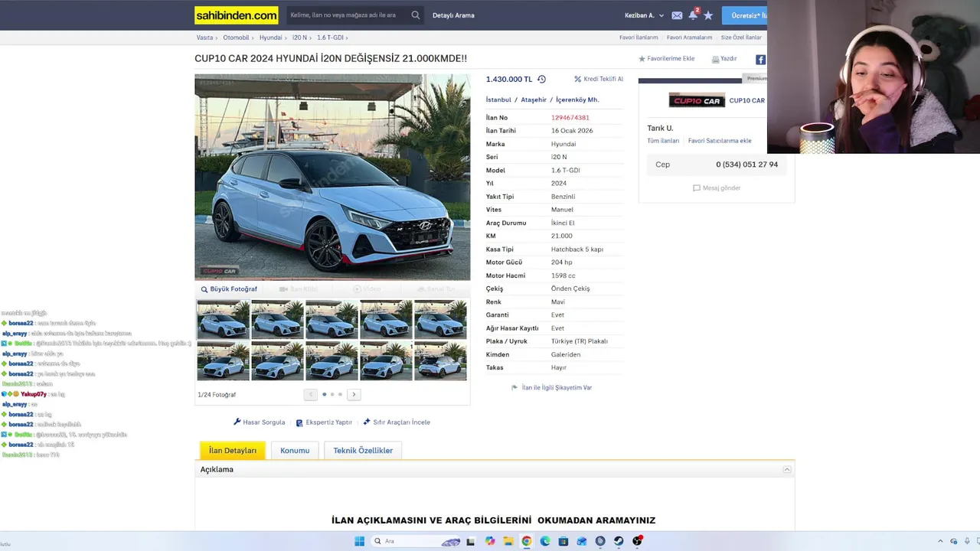The height and width of the screenshot is (551, 980).
Task: Switch to Konumu tab
Action: click(295, 450)
